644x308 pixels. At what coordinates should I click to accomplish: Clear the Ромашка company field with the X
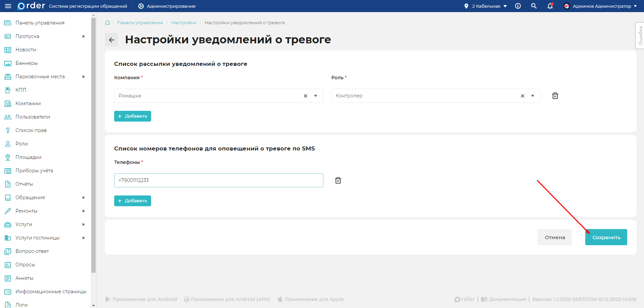305,96
